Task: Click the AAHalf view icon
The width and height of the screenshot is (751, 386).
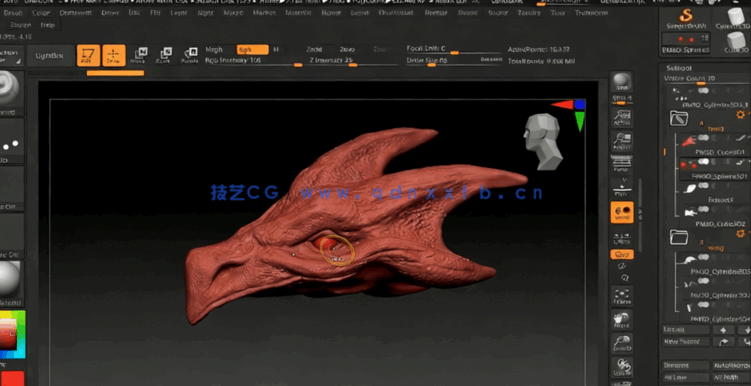Action: pos(622,141)
